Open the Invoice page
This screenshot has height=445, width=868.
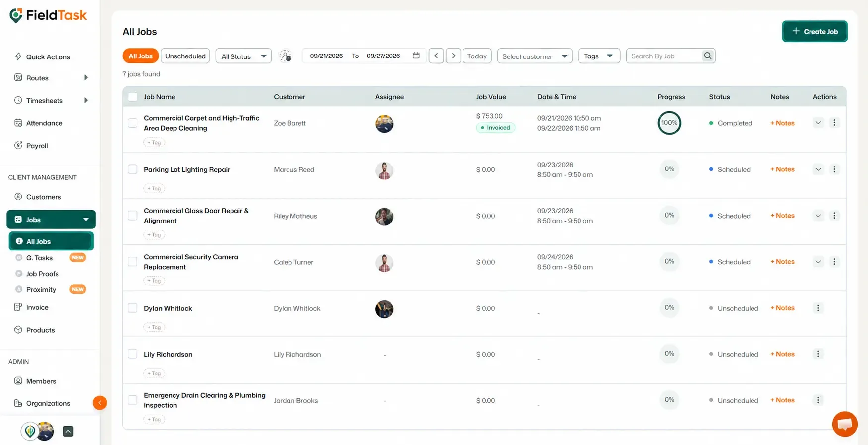coord(37,307)
